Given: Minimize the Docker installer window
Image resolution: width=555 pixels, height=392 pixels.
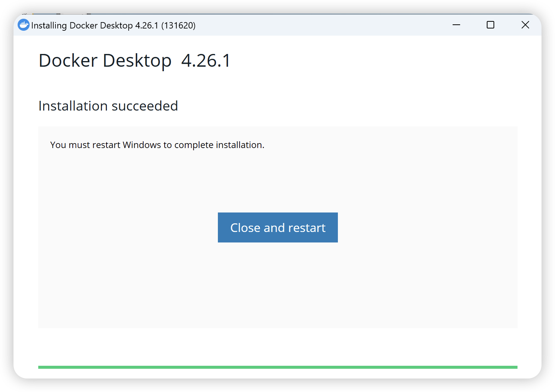Looking at the screenshot, I should pos(456,25).
